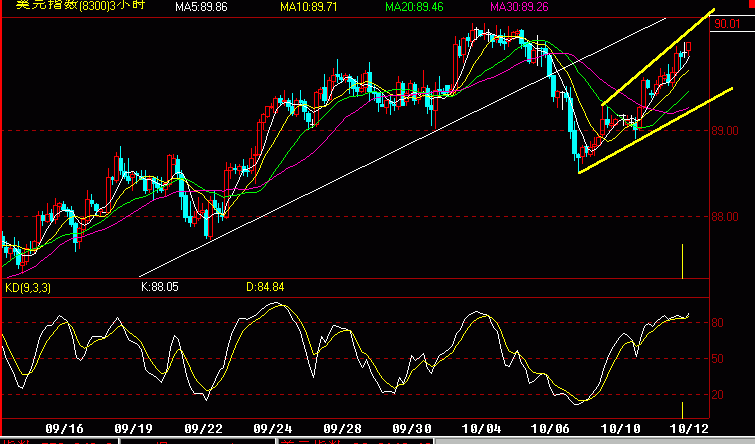The image size is (755, 444).
Task: Select the MA20:89.46 indicator label
Action: pyautogui.click(x=414, y=7)
